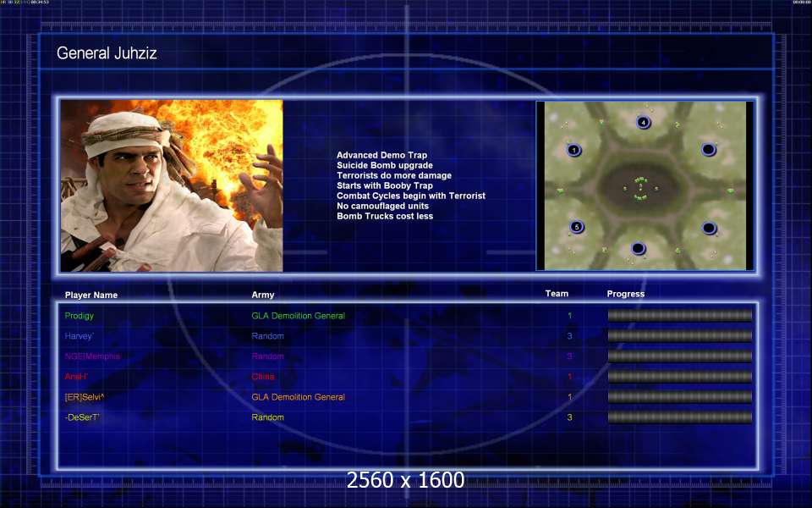Click the "General Juhziz" title text
Viewport: 812px width, 508px height.
[107, 53]
